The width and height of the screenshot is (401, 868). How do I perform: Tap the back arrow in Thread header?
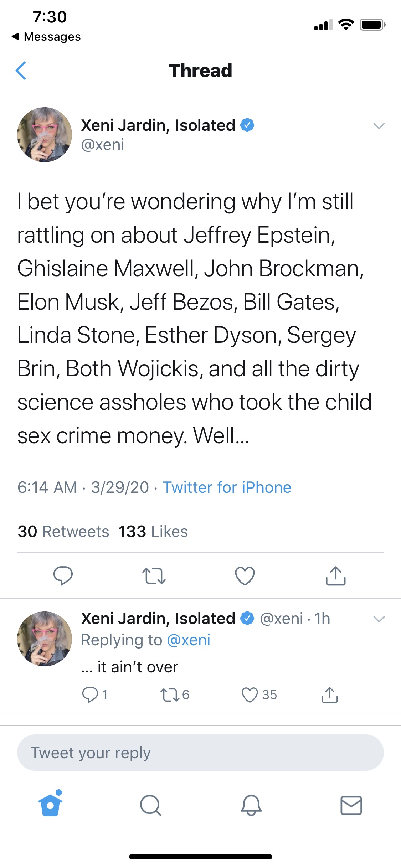pos(21,71)
